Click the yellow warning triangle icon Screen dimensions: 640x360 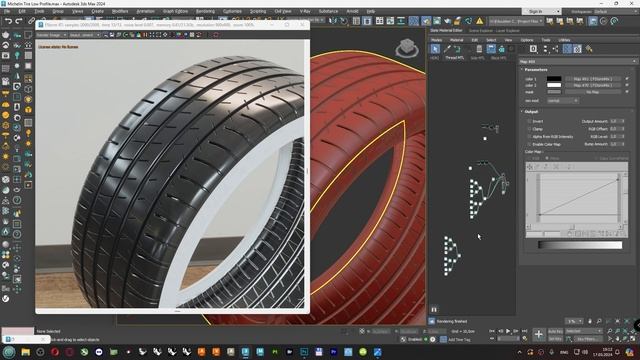pos(480,21)
